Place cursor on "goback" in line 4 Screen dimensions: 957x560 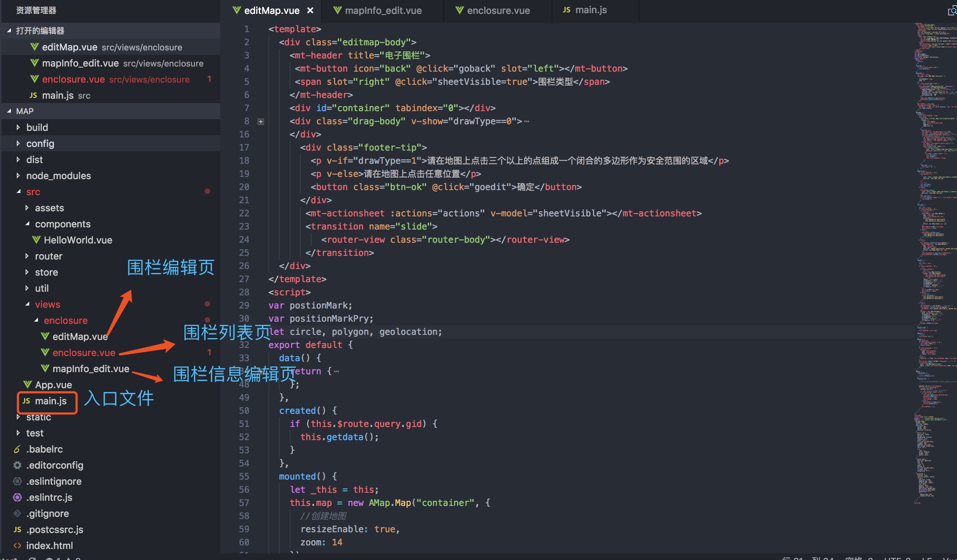[474, 69]
